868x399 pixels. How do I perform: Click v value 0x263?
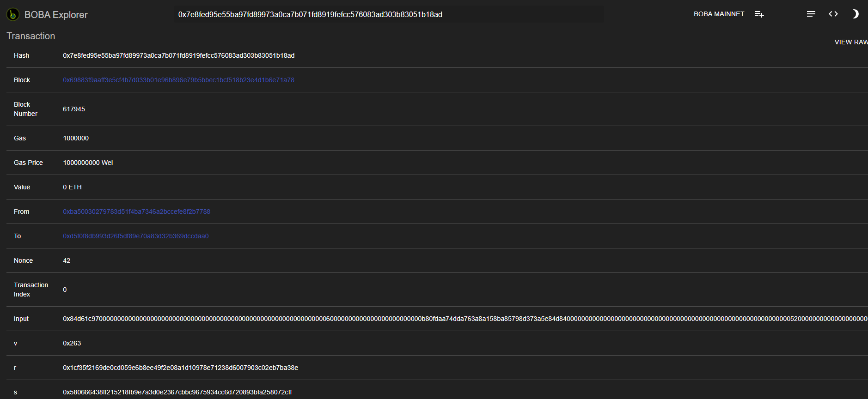72,343
